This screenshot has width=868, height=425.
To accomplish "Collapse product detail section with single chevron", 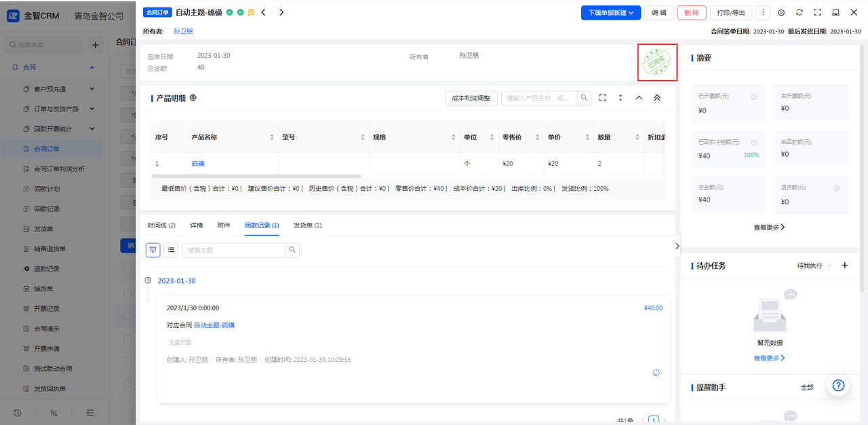I will pos(639,98).
